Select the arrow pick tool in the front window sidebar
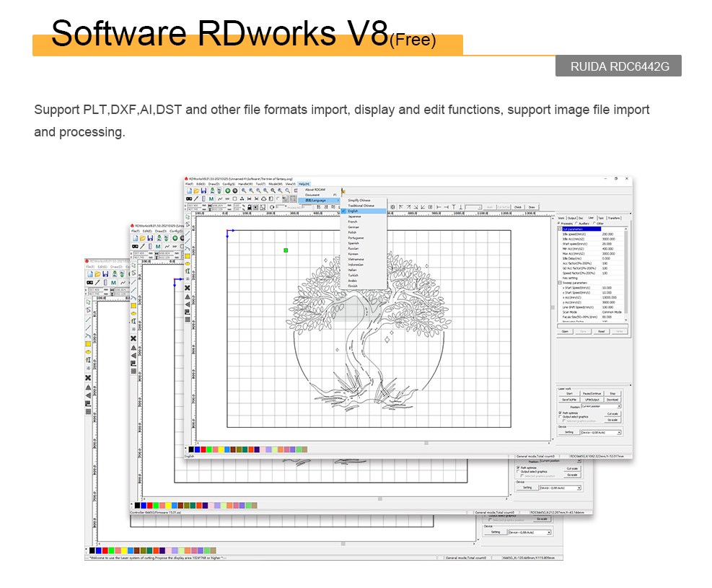 [188, 217]
